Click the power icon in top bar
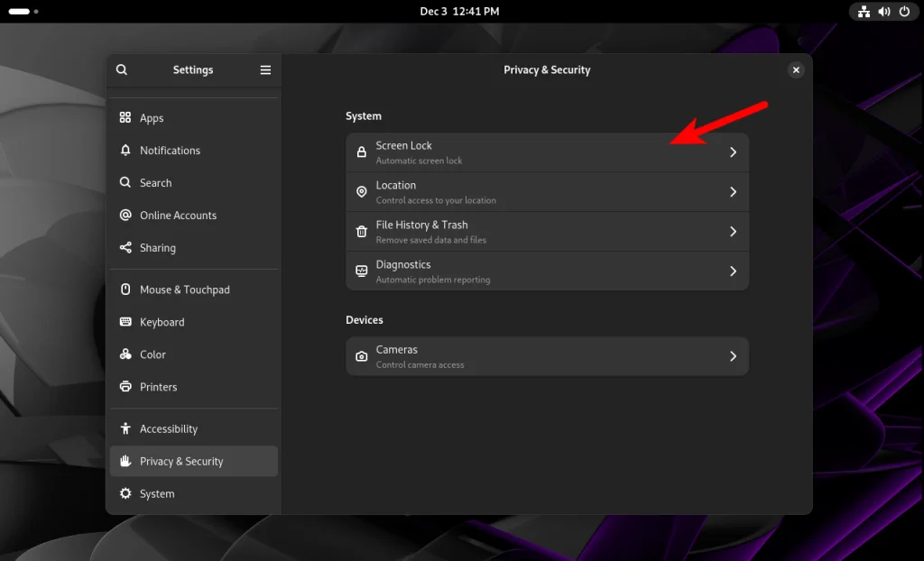The width and height of the screenshot is (924, 561). tap(904, 11)
